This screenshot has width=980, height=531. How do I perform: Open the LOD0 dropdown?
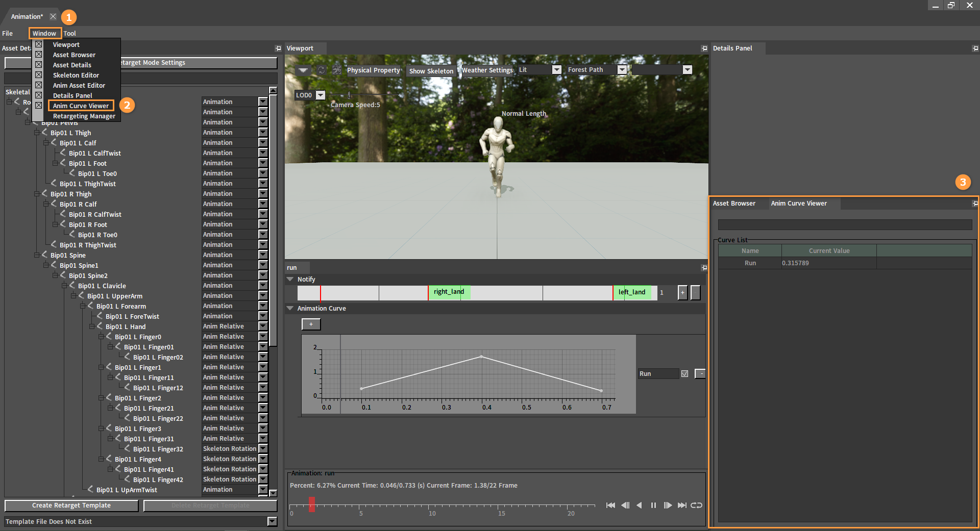320,95
